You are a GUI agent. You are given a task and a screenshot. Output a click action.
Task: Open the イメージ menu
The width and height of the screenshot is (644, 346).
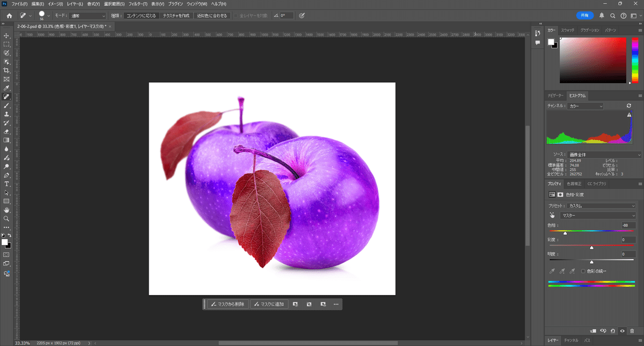[x=55, y=4]
